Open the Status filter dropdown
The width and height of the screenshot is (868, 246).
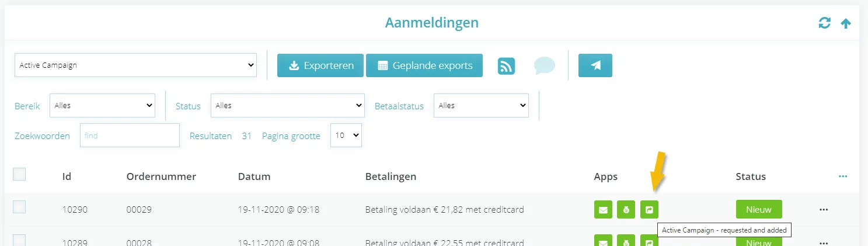(288, 106)
